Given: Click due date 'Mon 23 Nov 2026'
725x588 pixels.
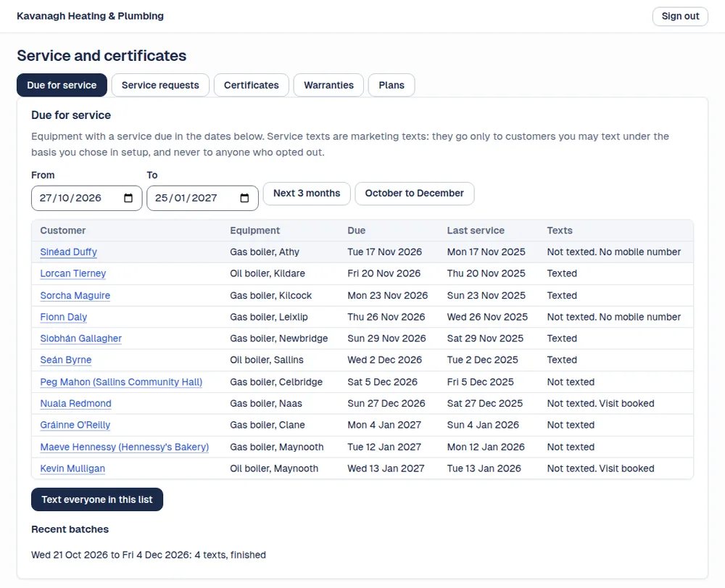Looking at the screenshot, I should tap(387, 295).
